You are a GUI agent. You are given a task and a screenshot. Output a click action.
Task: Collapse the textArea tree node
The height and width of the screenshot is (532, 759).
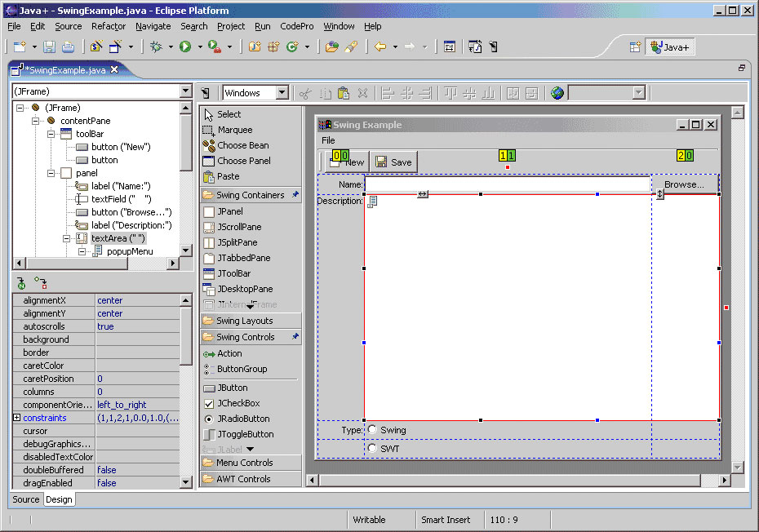tap(66, 238)
